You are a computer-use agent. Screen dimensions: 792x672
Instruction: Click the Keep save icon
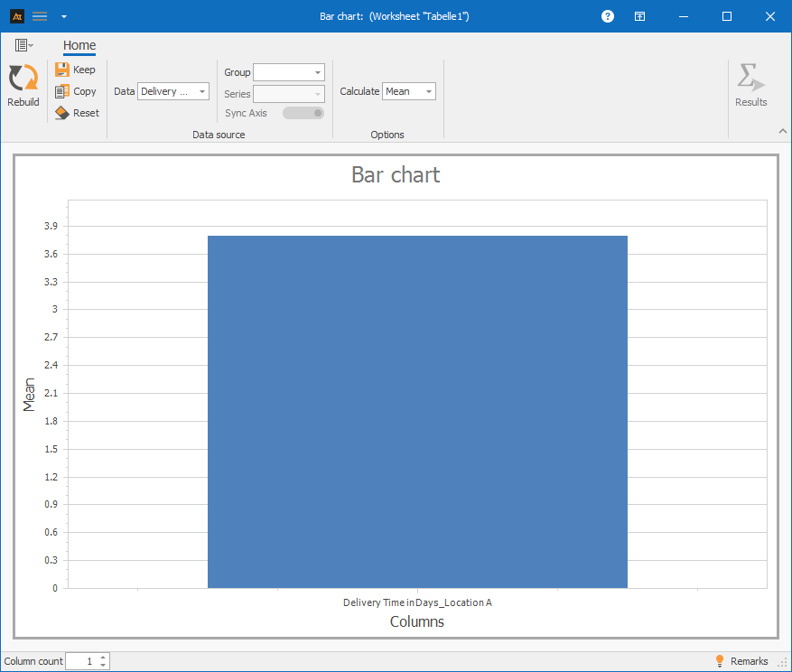point(62,70)
